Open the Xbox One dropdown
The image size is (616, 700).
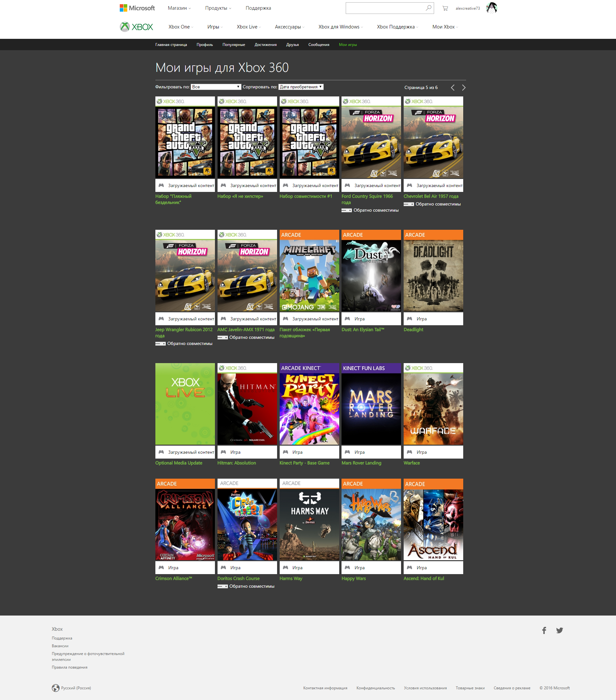coord(181,27)
